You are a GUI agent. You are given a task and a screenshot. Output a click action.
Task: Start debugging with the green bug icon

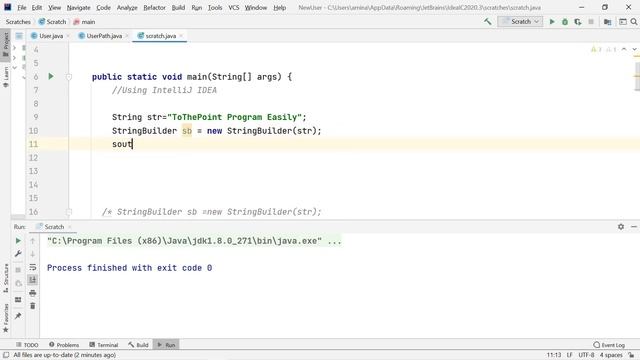pos(565,22)
